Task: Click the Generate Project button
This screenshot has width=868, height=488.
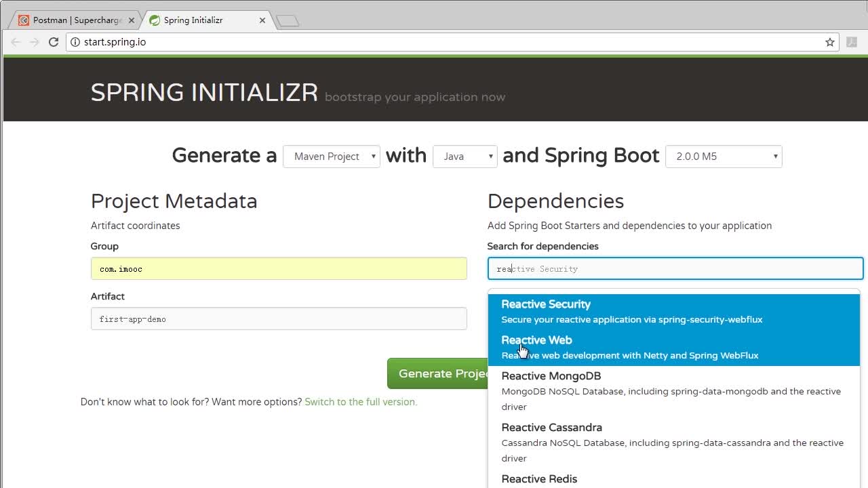Action: pos(438,373)
